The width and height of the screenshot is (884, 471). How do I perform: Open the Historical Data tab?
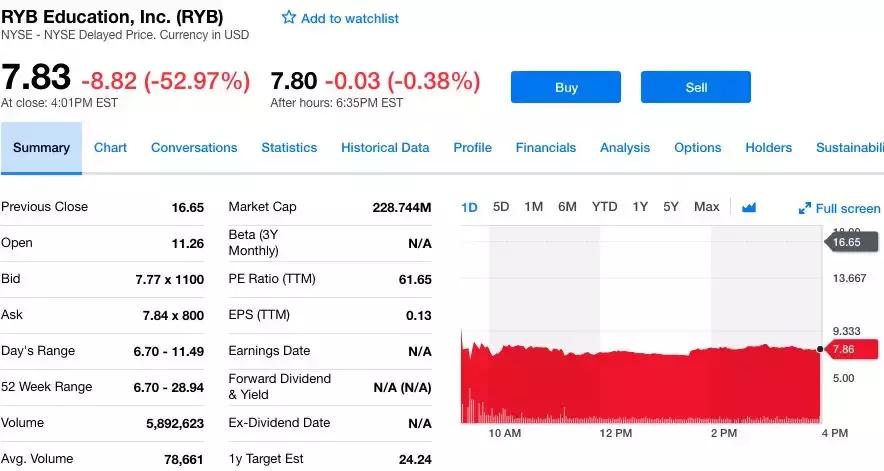click(x=385, y=147)
